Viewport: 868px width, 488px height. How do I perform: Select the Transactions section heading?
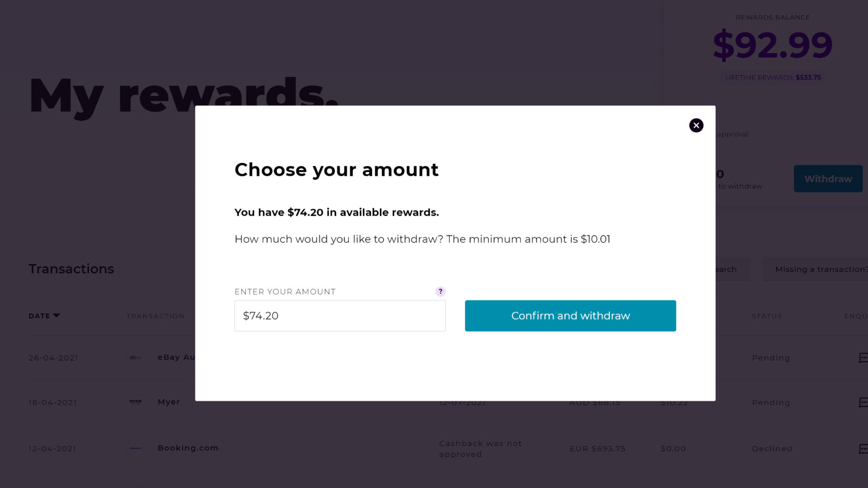click(71, 269)
